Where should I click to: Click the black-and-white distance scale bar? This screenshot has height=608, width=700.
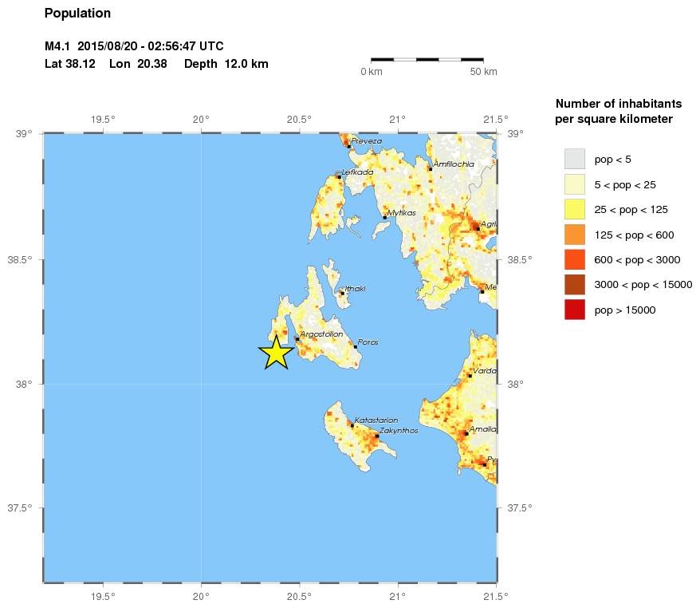coord(427,59)
